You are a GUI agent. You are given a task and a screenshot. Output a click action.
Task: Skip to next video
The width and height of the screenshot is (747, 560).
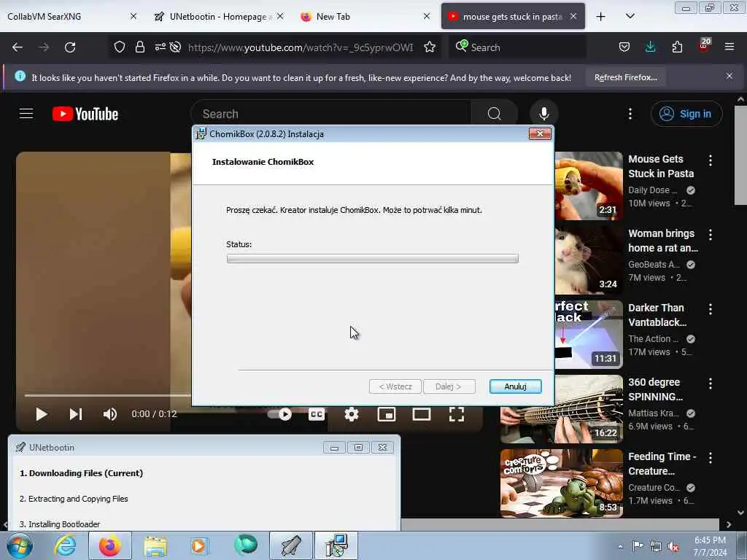click(76, 414)
